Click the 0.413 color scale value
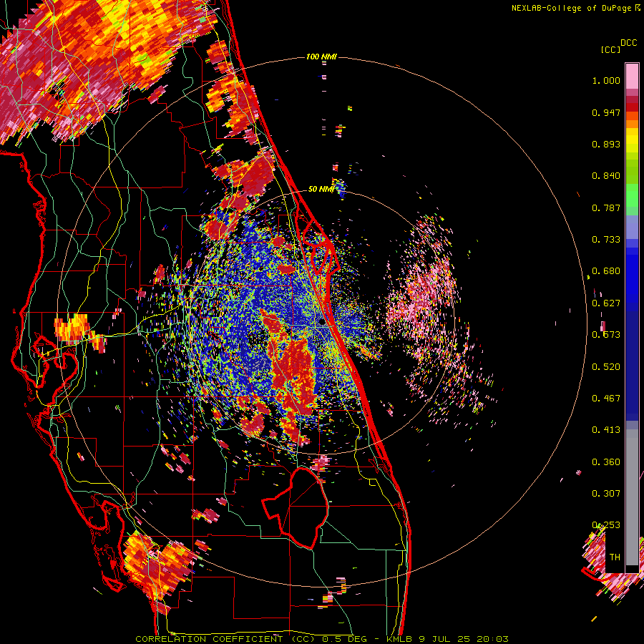 [x=606, y=430]
